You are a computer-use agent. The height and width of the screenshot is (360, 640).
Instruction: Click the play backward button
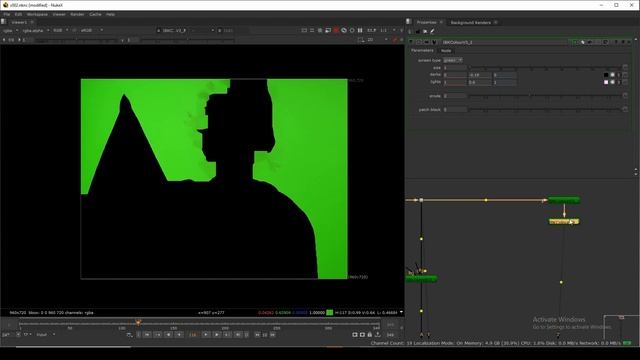pyautogui.click(x=179, y=335)
